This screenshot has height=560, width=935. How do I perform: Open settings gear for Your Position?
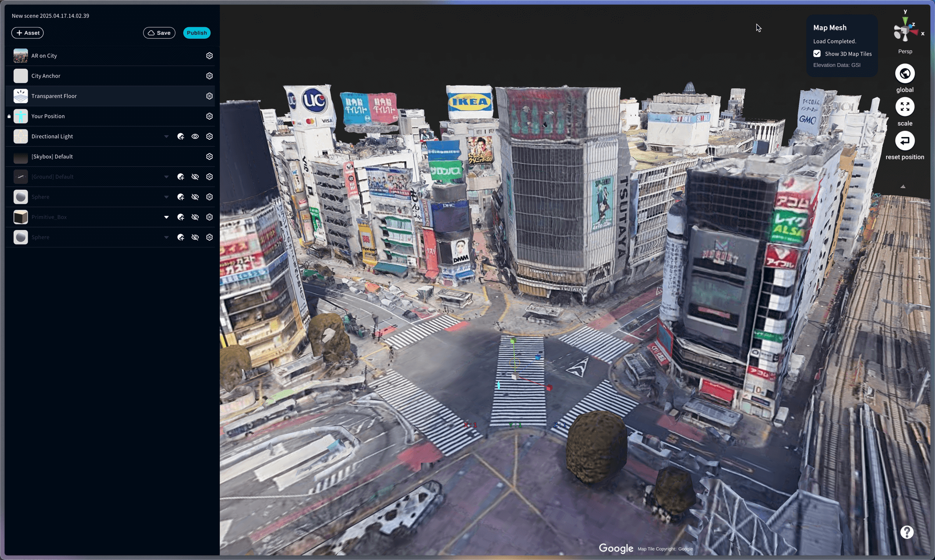[x=209, y=116]
